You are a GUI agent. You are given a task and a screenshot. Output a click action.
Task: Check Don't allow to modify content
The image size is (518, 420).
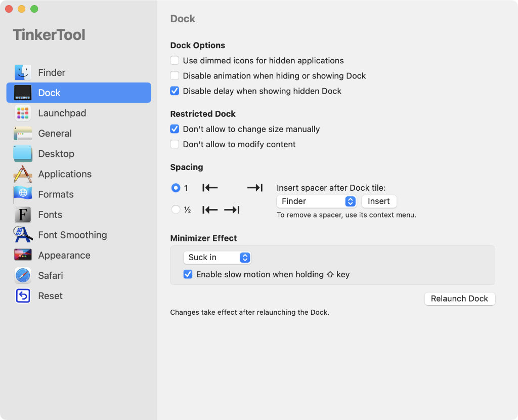[x=175, y=144]
